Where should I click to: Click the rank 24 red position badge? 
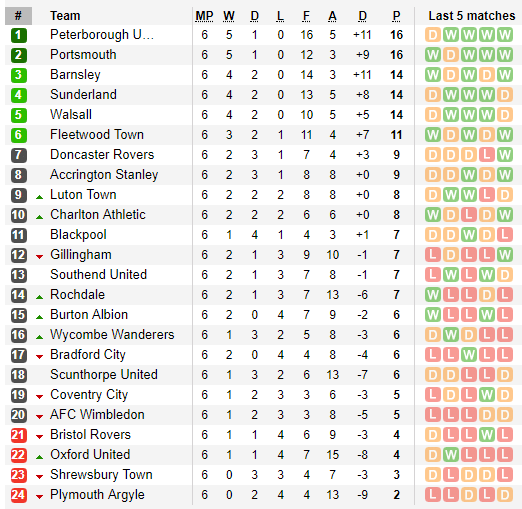pos(19,495)
